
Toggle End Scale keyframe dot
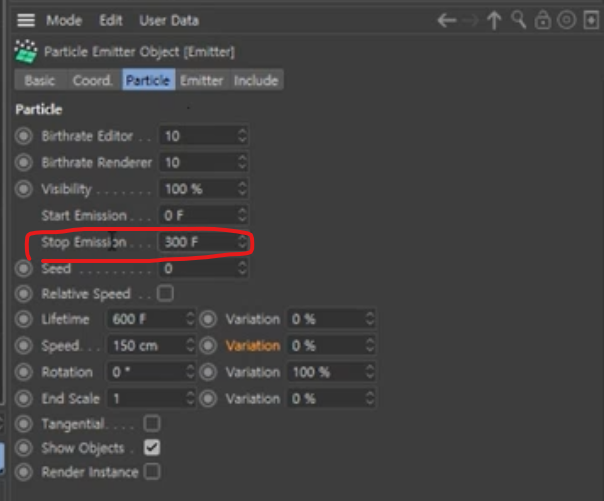coord(24,399)
